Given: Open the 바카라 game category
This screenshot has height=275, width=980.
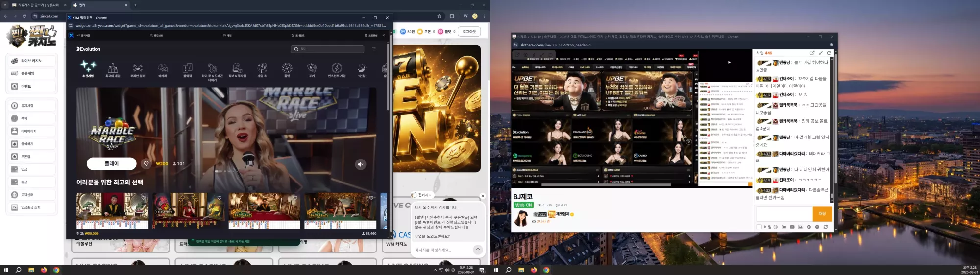Looking at the screenshot, I should pos(163,70).
